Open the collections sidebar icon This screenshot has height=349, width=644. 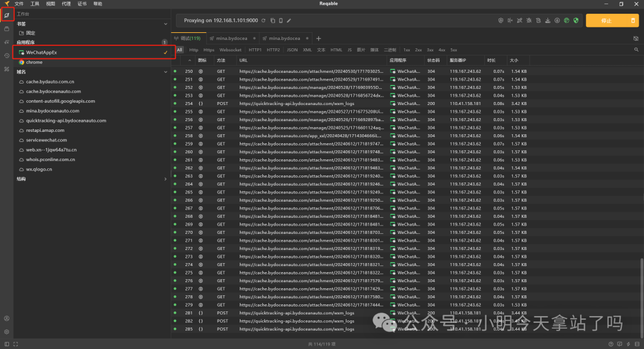coord(7,29)
